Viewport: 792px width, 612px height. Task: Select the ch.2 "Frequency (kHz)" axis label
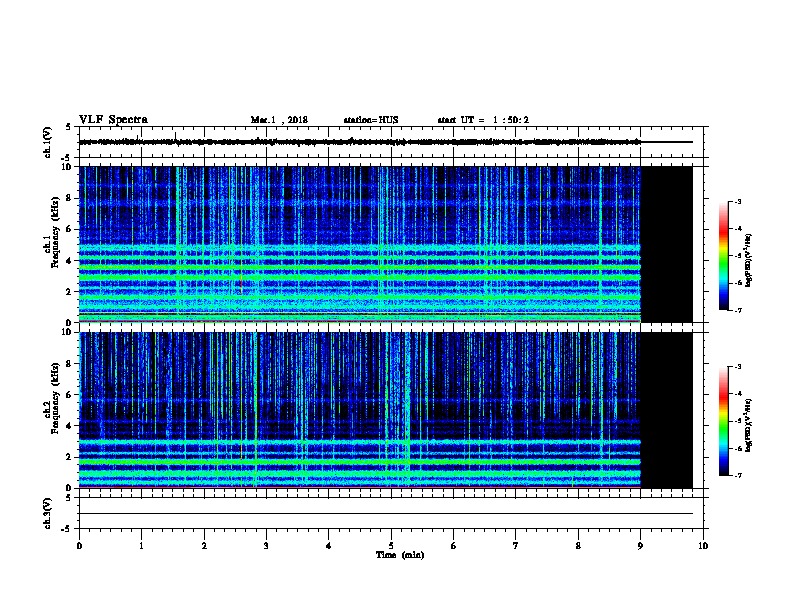56,398
